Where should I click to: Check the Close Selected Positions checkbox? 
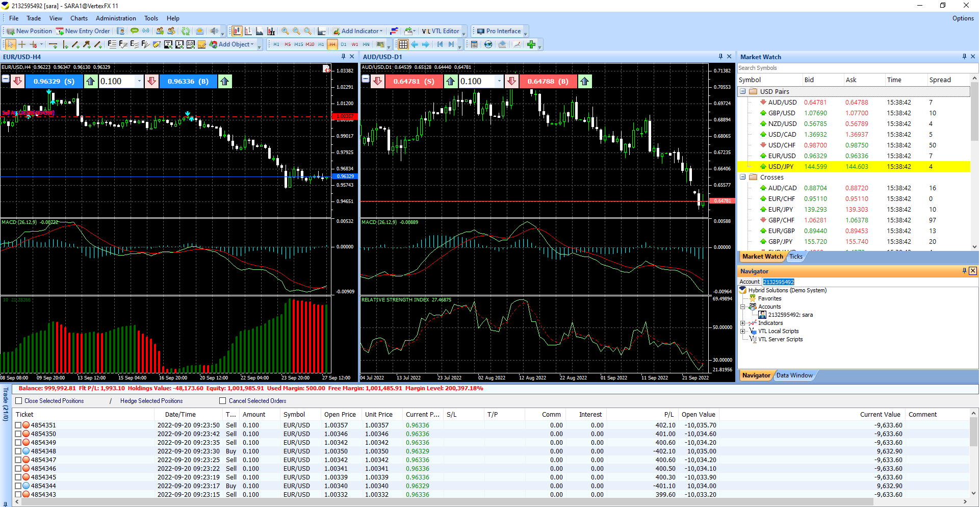pyautogui.click(x=19, y=401)
